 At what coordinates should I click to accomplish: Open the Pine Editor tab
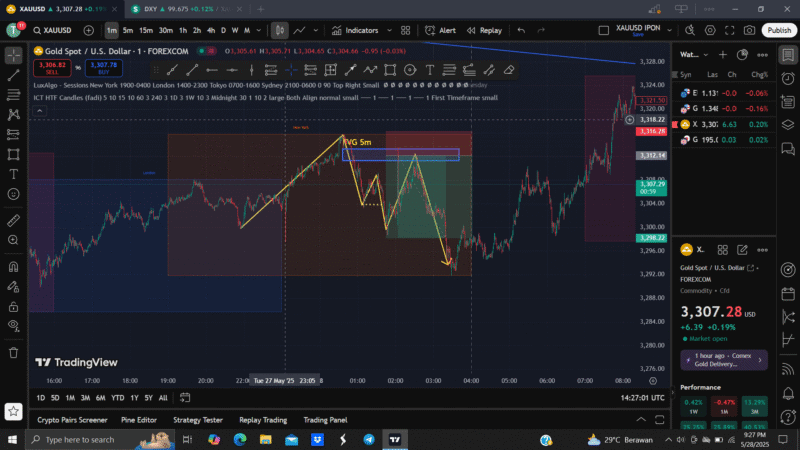[x=139, y=420]
